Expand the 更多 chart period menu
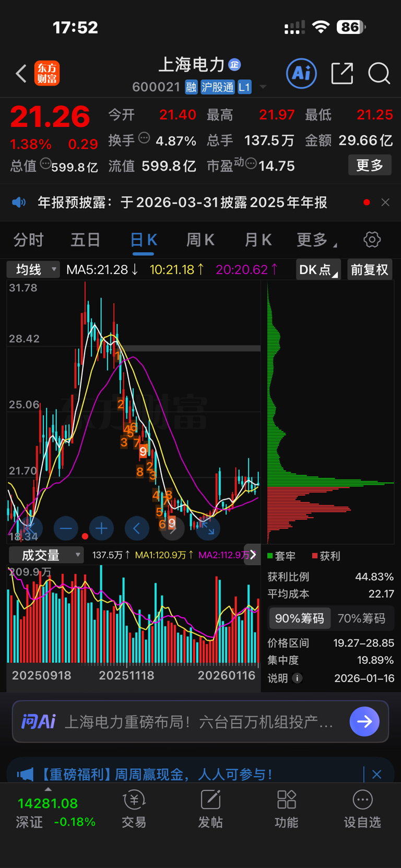401x868 pixels. click(x=316, y=240)
